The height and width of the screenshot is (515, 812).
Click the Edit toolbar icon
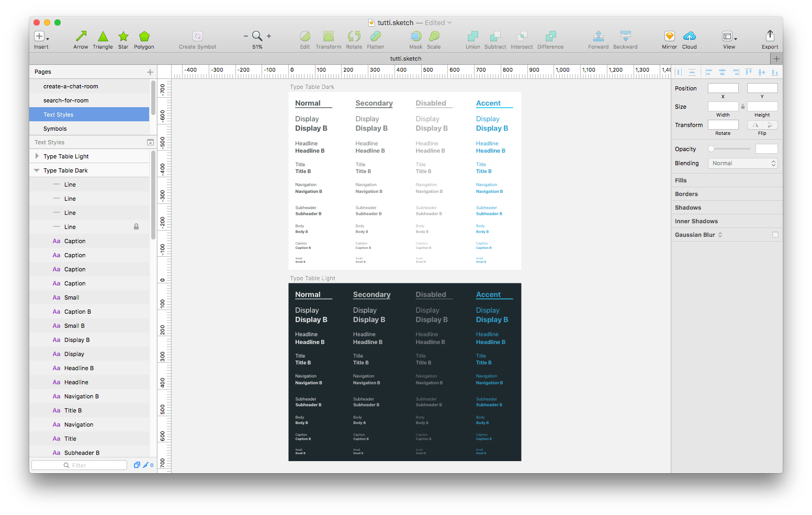pos(305,36)
